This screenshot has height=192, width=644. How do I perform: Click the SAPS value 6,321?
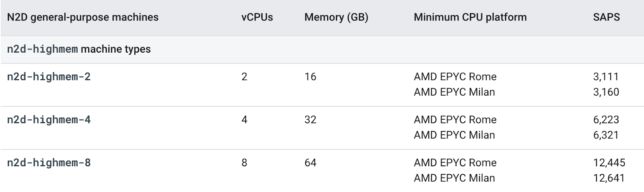[x=605, y=135]
